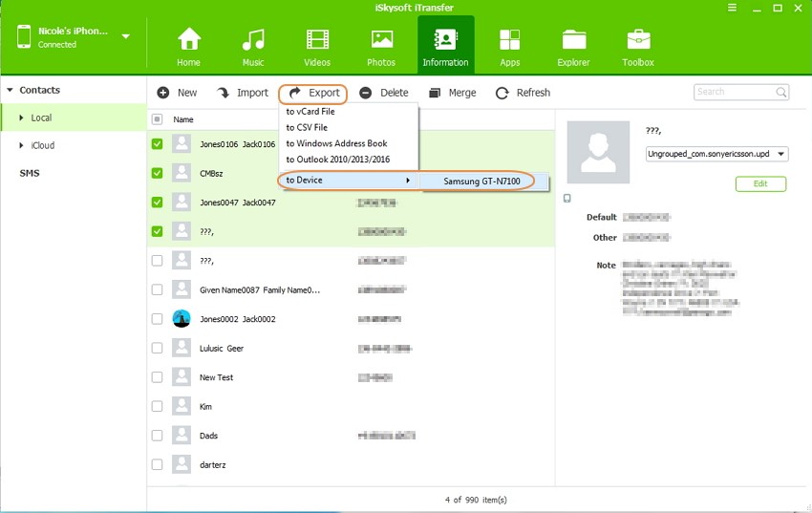Select Samsung GT-N7100 as target device
Viewport: 812px width, 513px height.
tap(483, 182)
